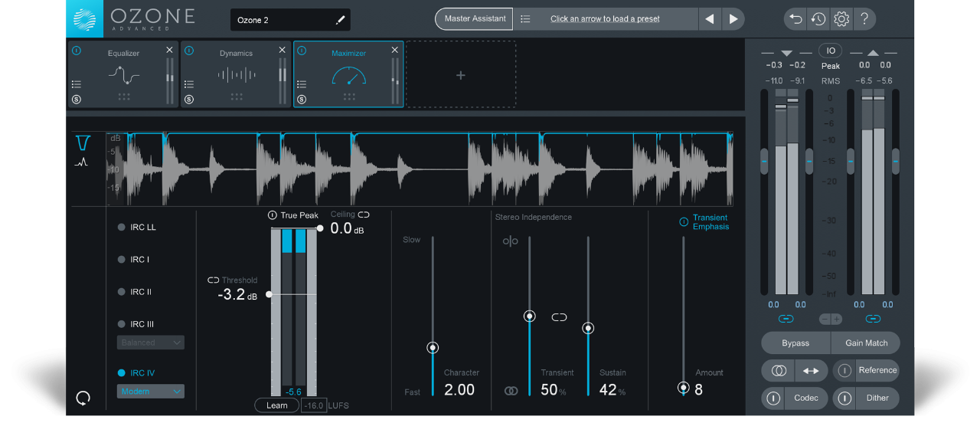The width and height of the screenshot is (980, 423).
Task: Select gain reduction trace view icon
Action: pos(83,143)
